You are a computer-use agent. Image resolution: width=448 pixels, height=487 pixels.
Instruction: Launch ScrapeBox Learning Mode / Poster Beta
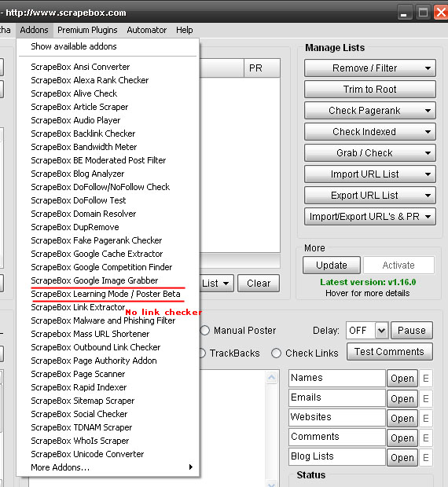[x=108, y=294]
